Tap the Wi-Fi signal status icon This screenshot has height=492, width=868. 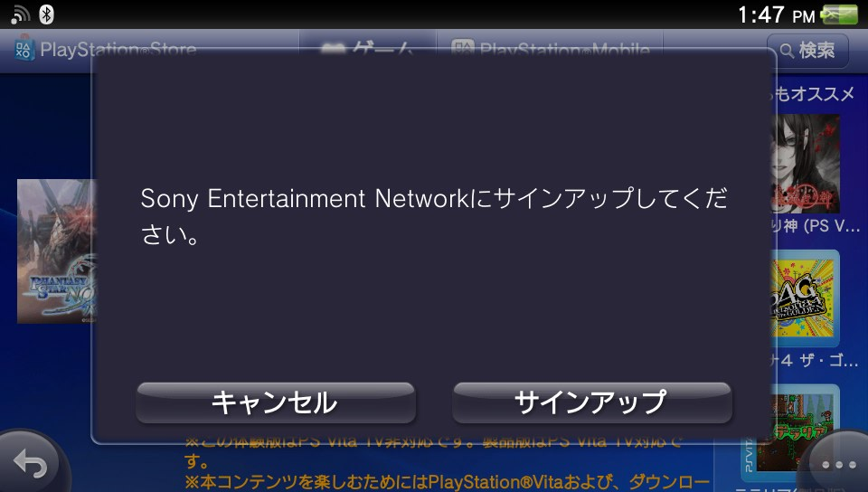tap(20, 14)
